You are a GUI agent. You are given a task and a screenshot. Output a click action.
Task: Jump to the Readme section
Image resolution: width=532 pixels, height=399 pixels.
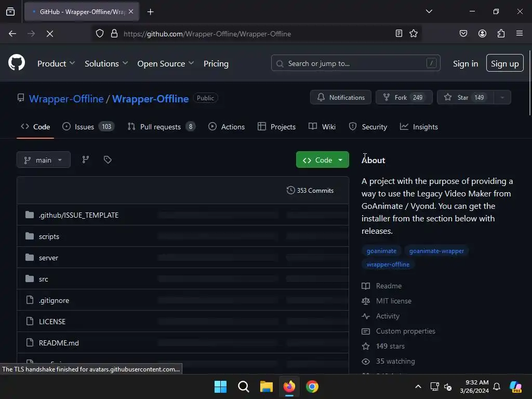coord(382,286)
